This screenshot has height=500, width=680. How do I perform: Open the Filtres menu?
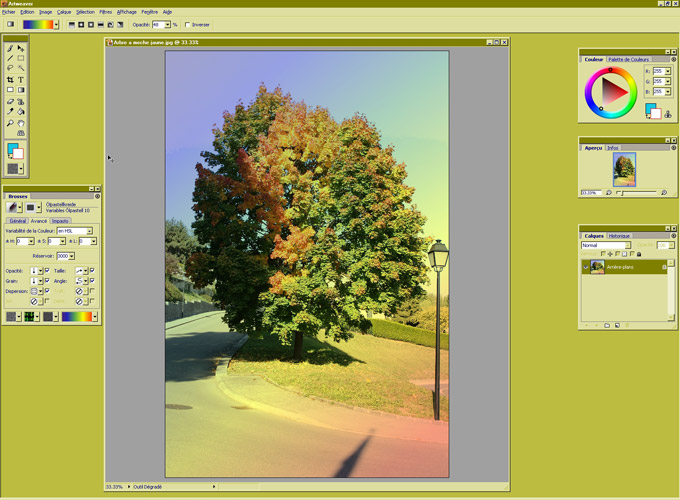(105, 12)
